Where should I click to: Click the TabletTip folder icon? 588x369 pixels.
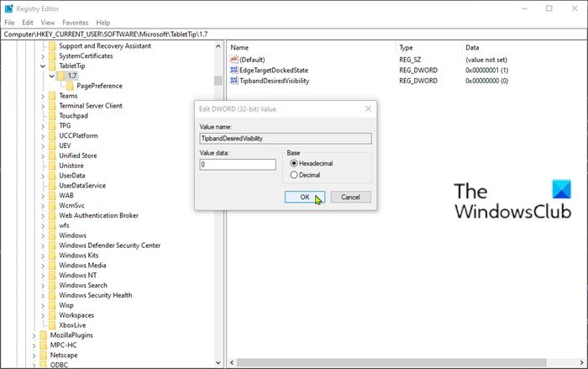(52, 66)
